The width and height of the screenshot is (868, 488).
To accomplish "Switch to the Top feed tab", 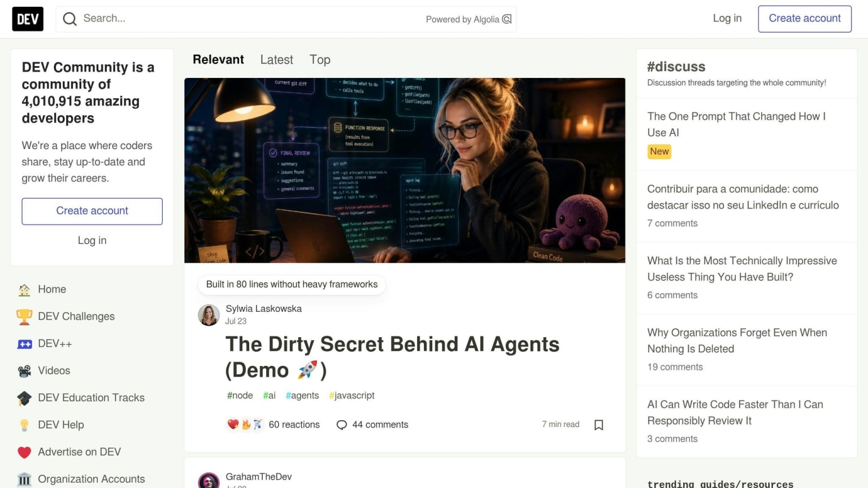I will pos(320,59).
